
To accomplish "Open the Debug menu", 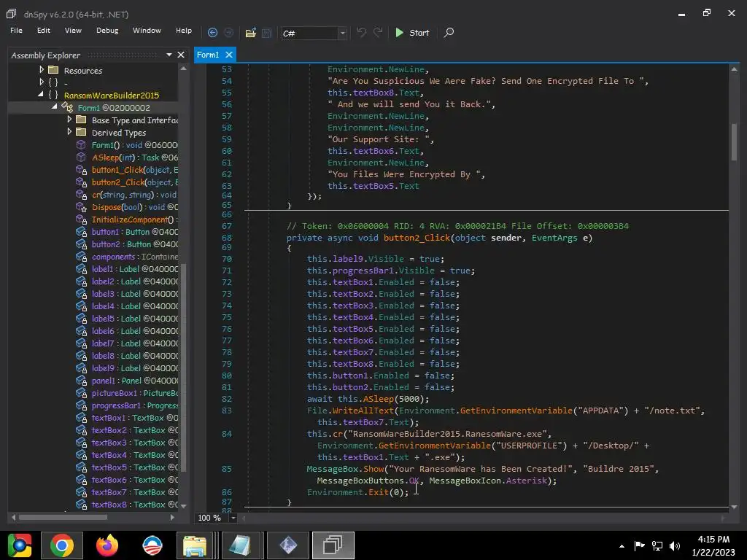I will 107,30.
